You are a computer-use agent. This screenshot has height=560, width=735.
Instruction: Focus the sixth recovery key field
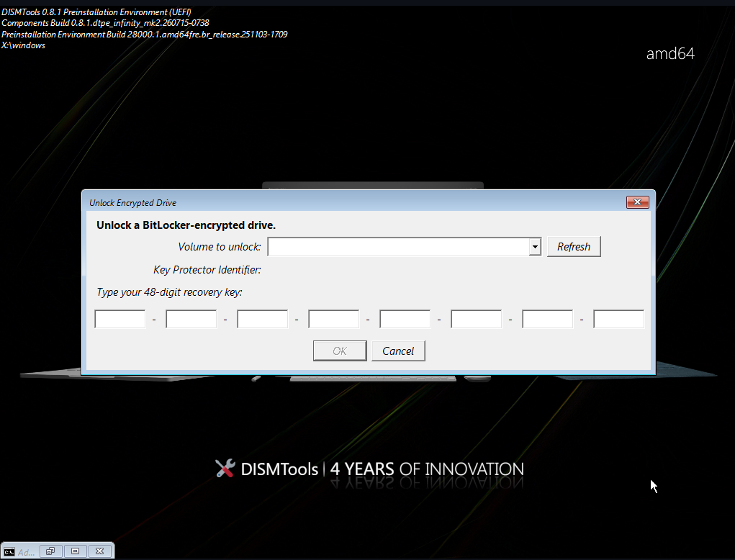click(x=477, y=319)
